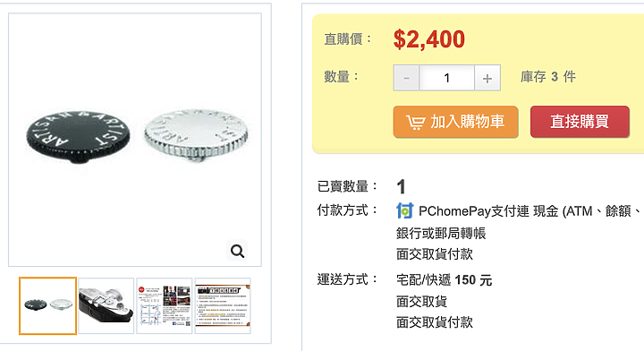644x351 pixels.
Task: Select the first thumbnail of two shutter buttons
Action: (47, 306)
